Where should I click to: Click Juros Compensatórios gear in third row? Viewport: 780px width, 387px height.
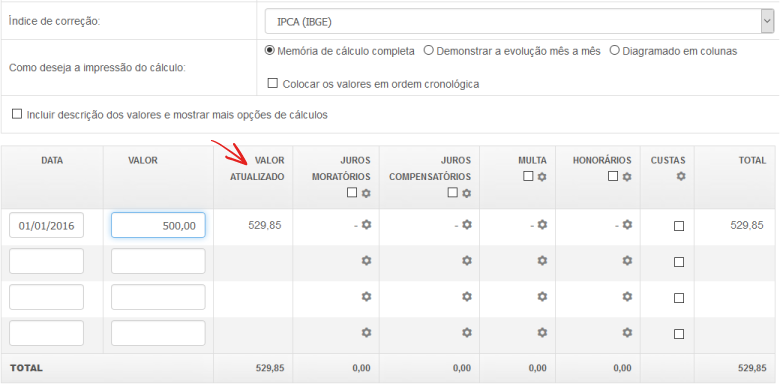(466, 296)
